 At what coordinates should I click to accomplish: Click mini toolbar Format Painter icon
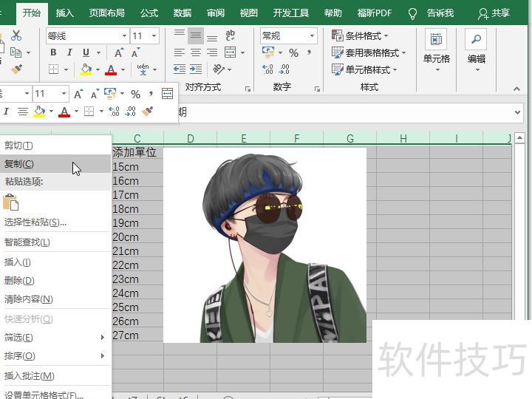click(x=148, y=112)
